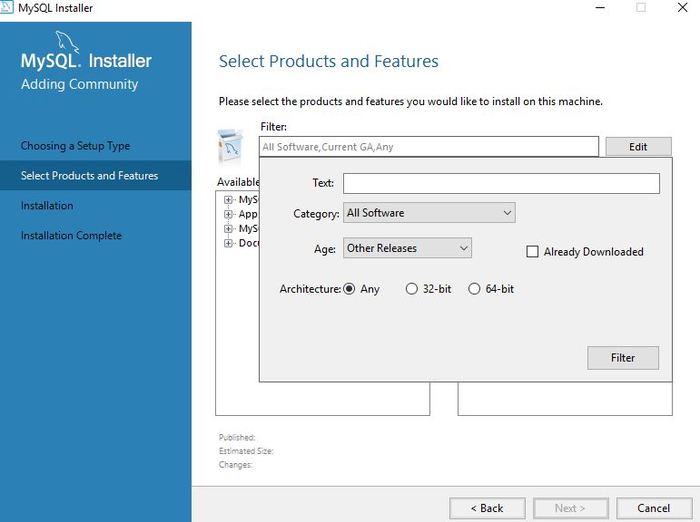Click the MySQL Installer title bar icon

coord(8,7)
